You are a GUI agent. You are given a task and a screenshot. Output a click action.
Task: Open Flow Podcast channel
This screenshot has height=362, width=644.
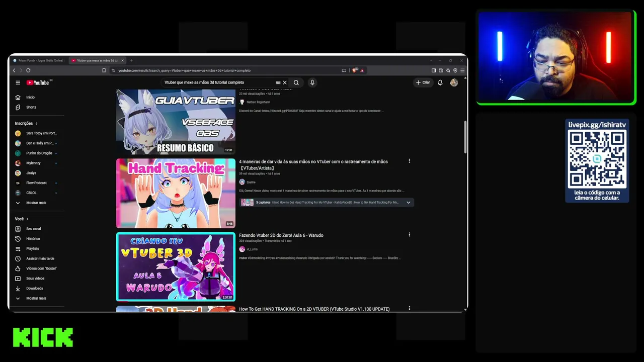pyautogui.click(x=35, y=183)
